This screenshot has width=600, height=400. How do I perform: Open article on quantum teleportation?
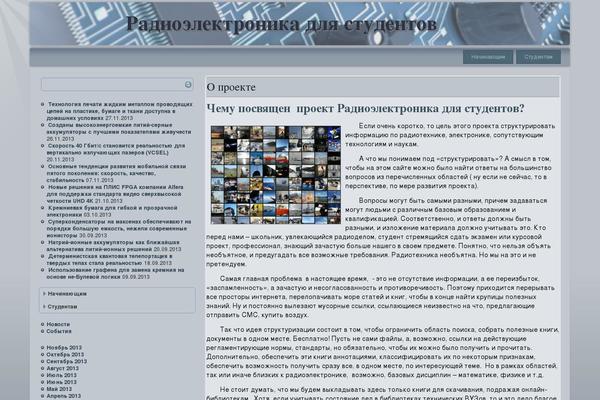click(x=109, y=259)
